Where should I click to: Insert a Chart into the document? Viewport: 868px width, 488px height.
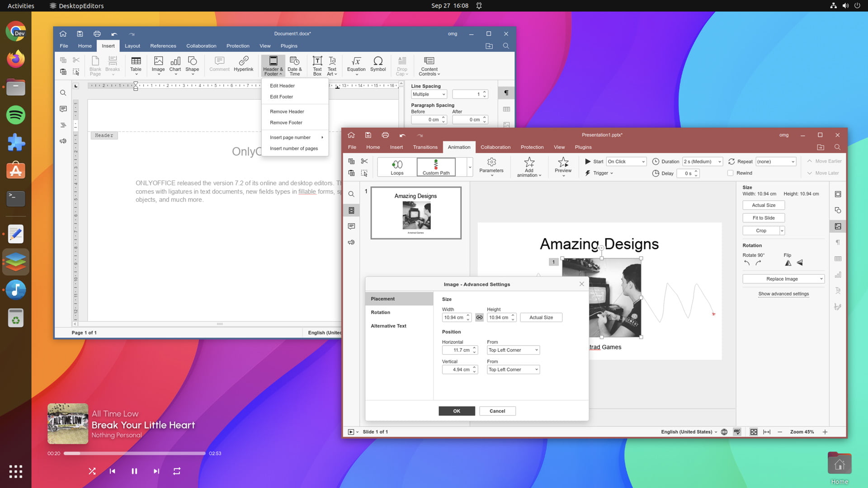pyautogui.click(x=175, y=65)
